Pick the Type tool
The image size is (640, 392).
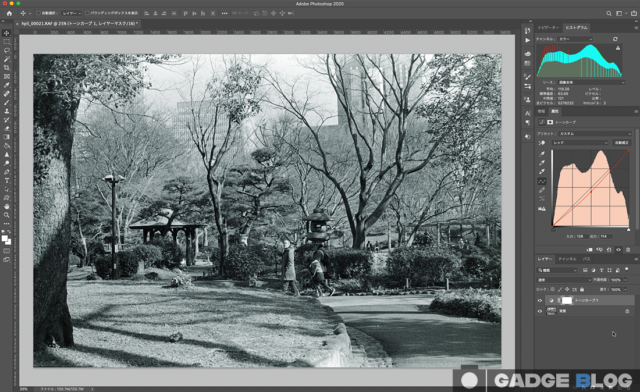click(x=7, y=180)
